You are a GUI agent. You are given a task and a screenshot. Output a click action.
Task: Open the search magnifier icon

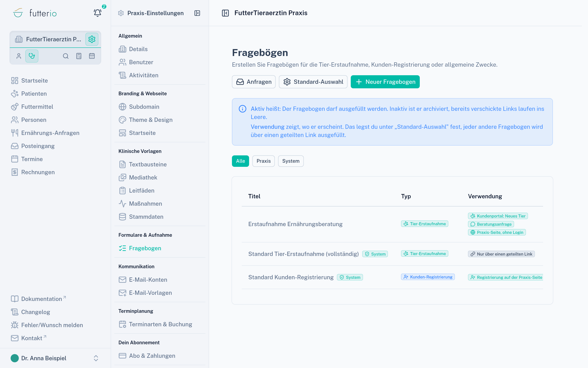(x=66, y=56)
